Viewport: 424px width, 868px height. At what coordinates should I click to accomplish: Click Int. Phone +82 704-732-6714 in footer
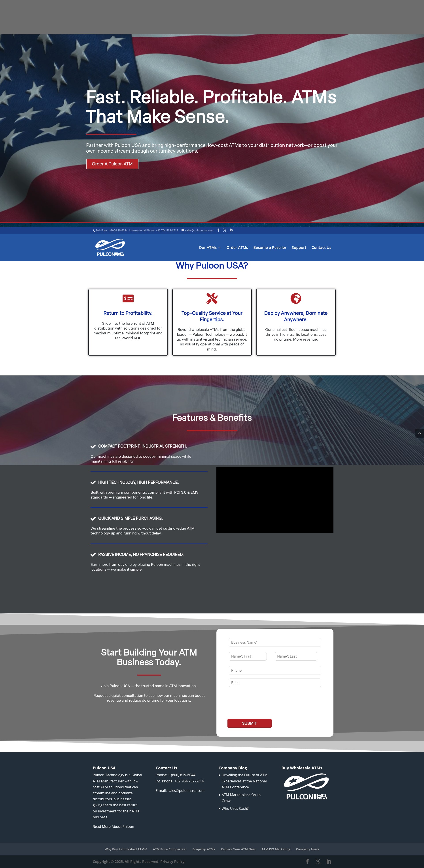(x=180, y=781)
